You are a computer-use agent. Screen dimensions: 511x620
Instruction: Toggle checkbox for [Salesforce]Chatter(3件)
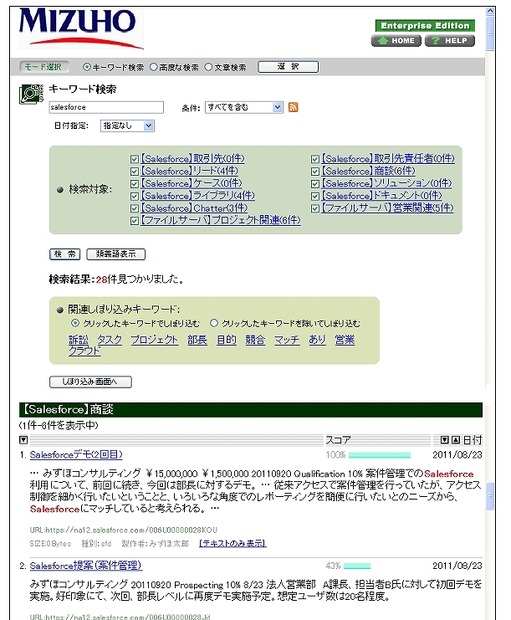(x=134, y=208)
